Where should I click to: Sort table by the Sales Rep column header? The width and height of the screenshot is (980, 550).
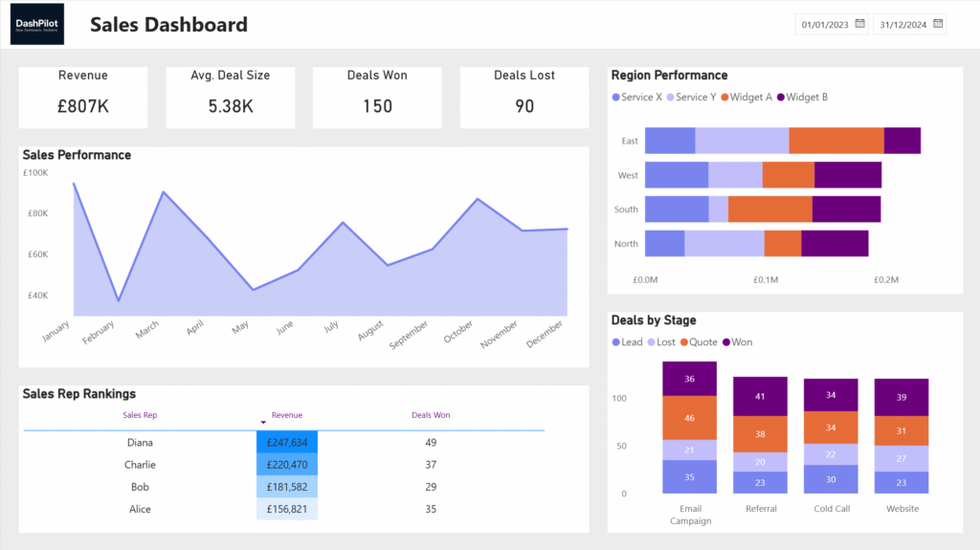[x=140, y=415]
